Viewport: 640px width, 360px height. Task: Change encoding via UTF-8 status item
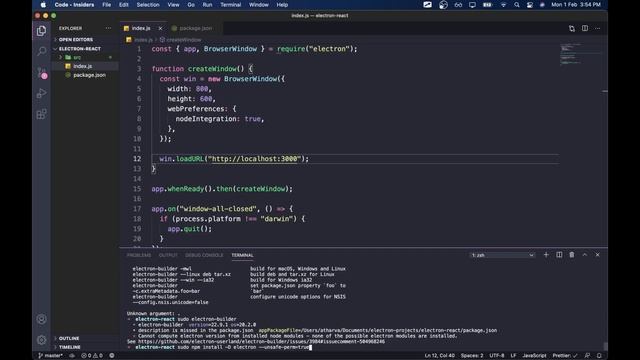click(497, 356)
